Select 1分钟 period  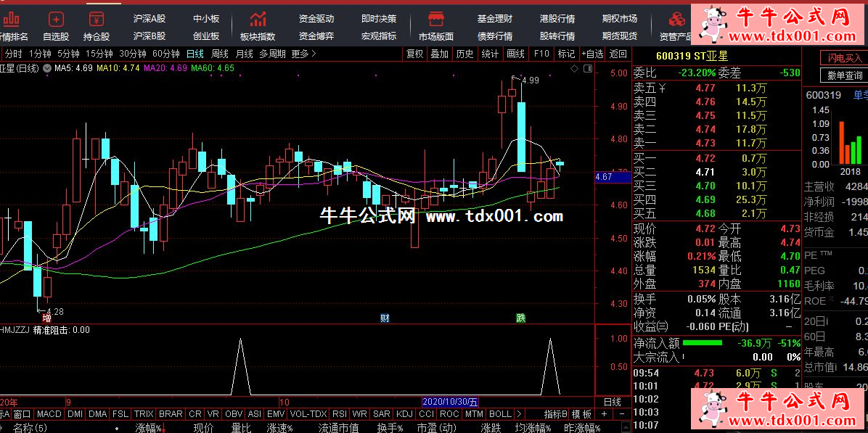coord(40,54)
